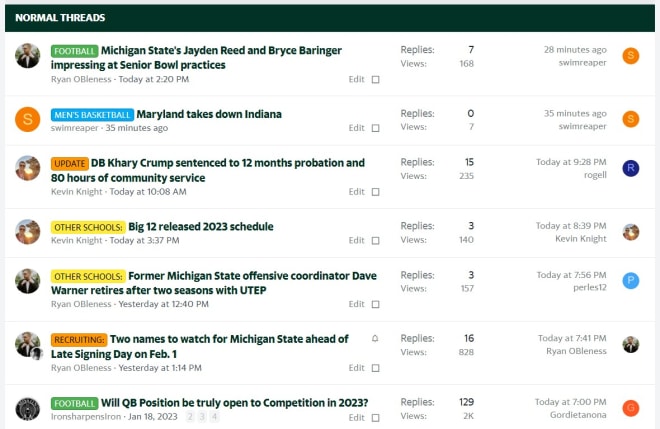Click FOOTBALL prefix on Jayden Reed thread
Image resolution: width=660 pixels, height=429 pixels.
tap(75, 51)
